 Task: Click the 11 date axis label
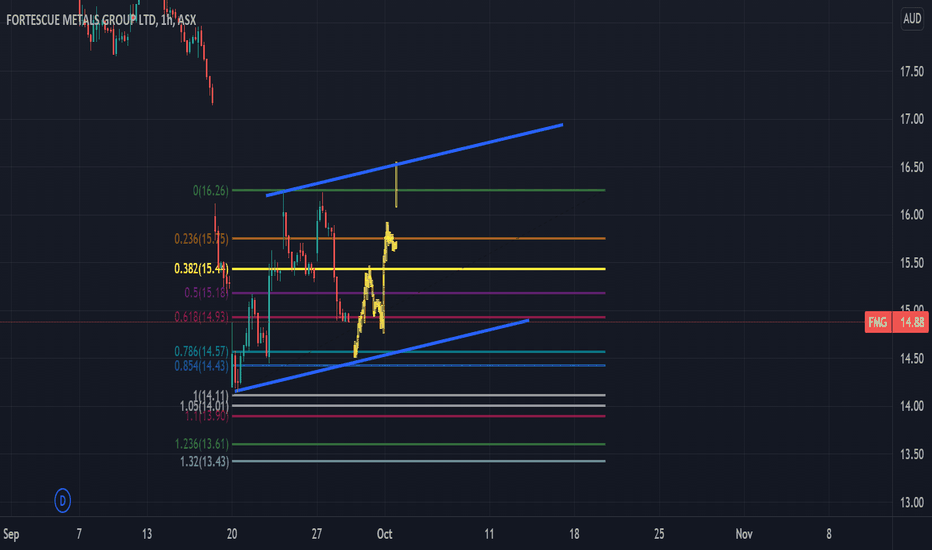click(489, 534)
